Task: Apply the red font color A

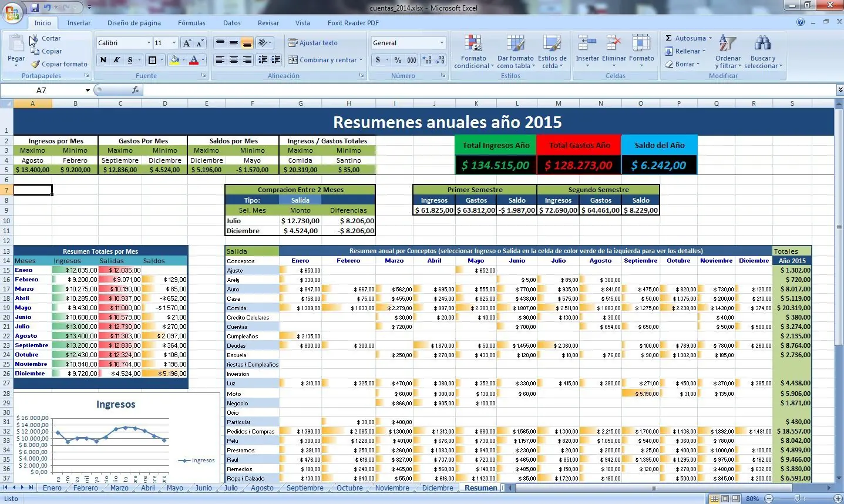Action: pos(194,60)
